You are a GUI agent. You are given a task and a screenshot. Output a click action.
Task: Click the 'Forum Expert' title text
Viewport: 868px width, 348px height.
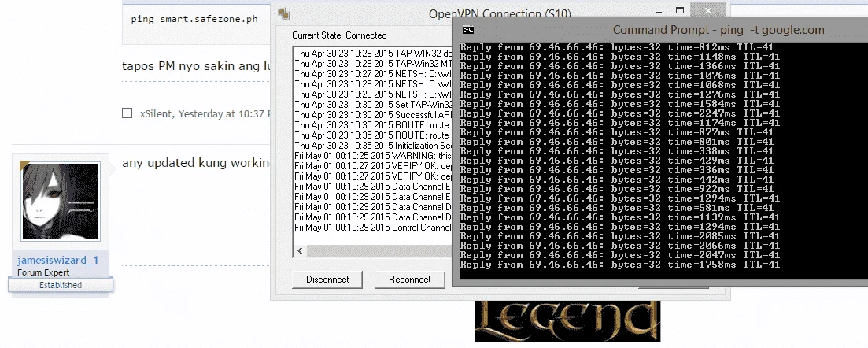click(43, 272)
